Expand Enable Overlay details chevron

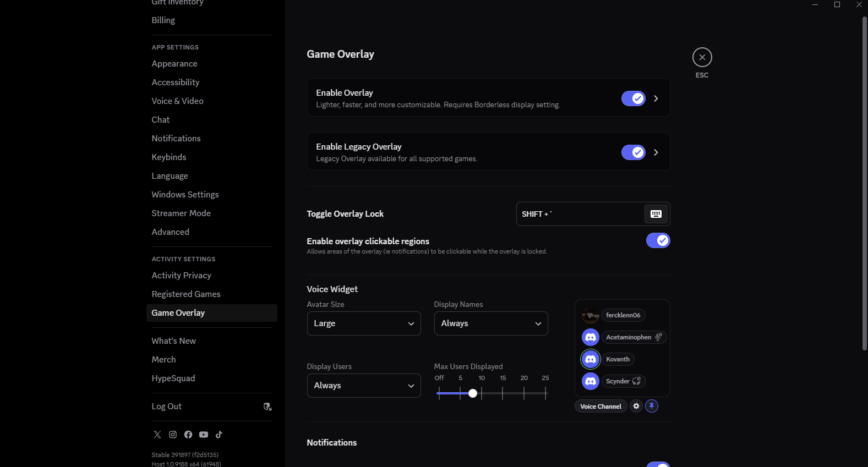click(656, 98)
